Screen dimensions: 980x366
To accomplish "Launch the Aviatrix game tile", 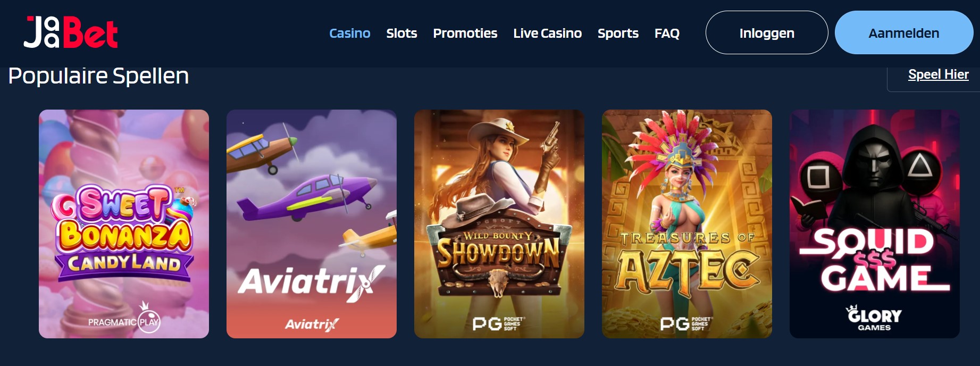I will pos(312,224).
